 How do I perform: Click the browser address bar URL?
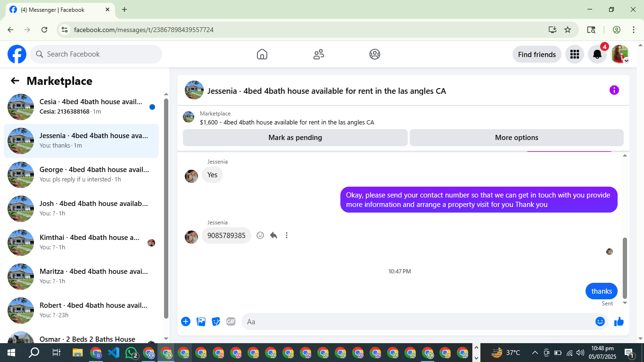tap(144, 30)
